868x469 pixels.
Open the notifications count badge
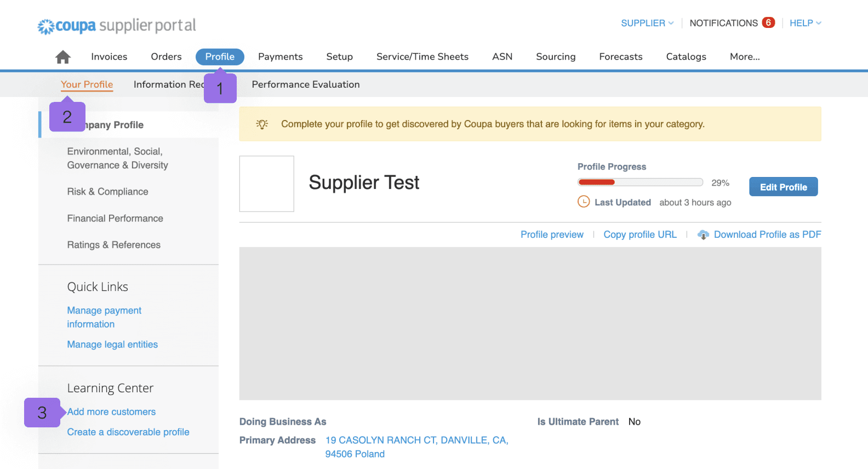[x=768, y=22]
